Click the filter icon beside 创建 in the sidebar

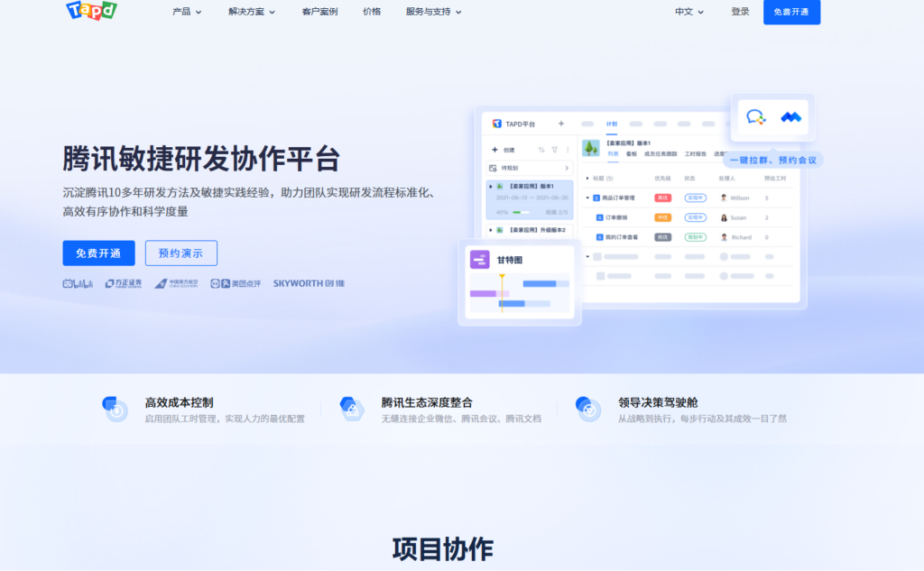coord(555,150)
